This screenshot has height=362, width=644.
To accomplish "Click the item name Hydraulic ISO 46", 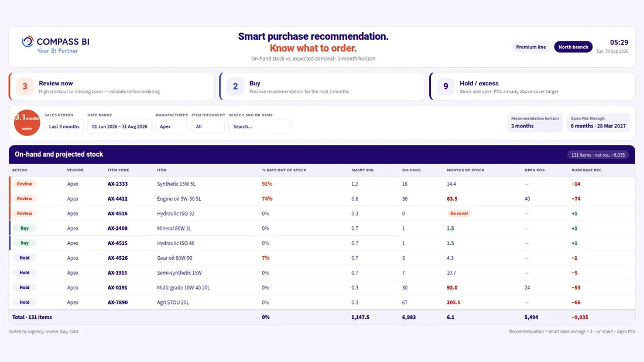I will pyautogui.click(x=176, y=243).
